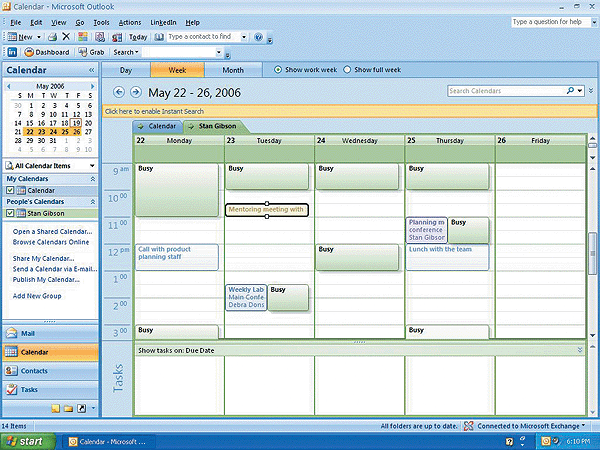Switch to Day view tab
This screenshot has width=600, height=450.
[126, 70]
